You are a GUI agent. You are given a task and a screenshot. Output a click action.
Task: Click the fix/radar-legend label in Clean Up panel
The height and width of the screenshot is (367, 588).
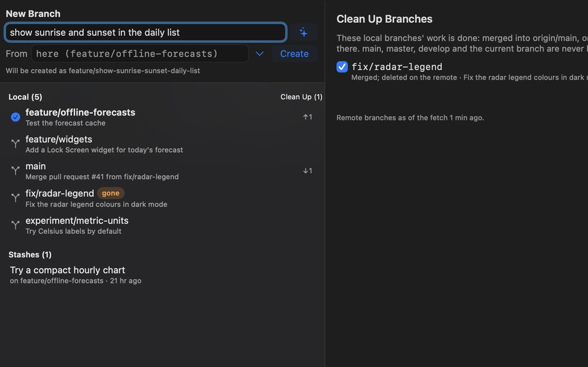coord(397,67)
